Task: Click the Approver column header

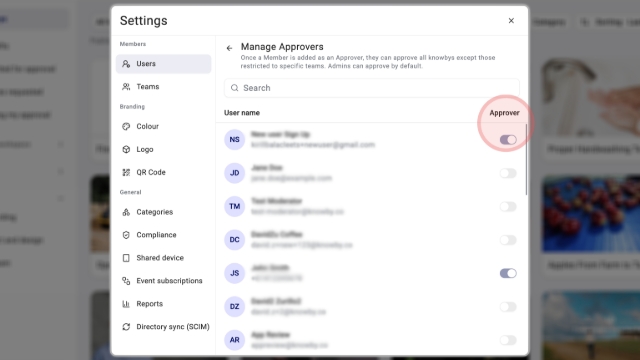Action: tap(504, 113)
